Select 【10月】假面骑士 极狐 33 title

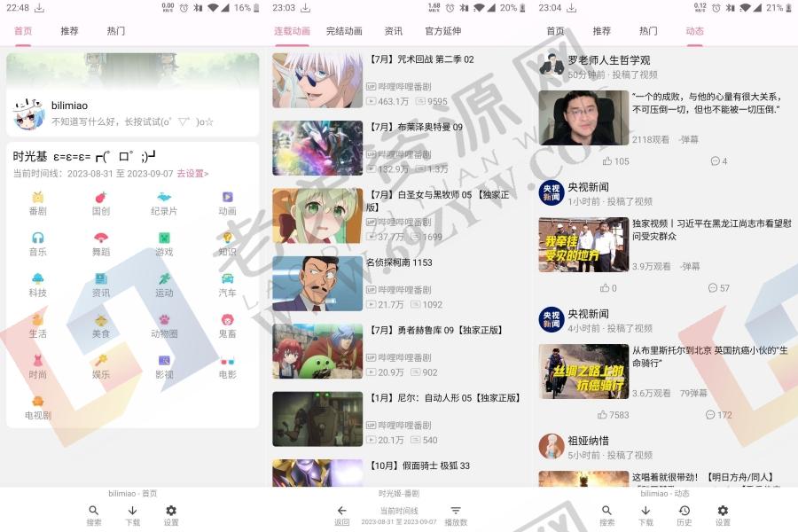click(418, 465)
